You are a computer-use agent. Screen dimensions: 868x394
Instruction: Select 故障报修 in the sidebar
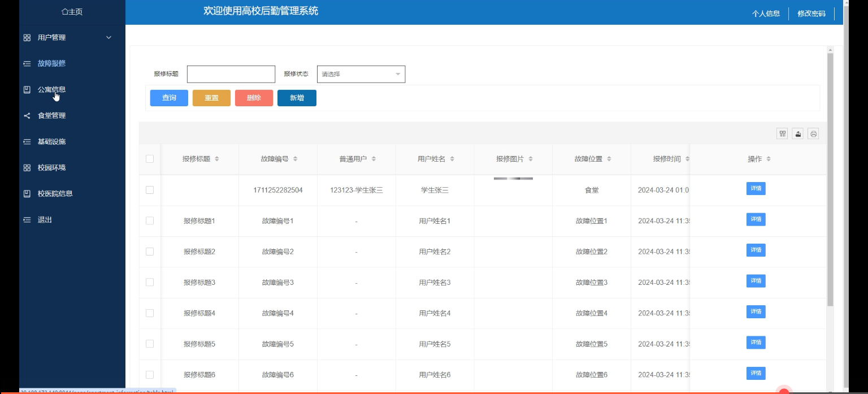[51, 63]
